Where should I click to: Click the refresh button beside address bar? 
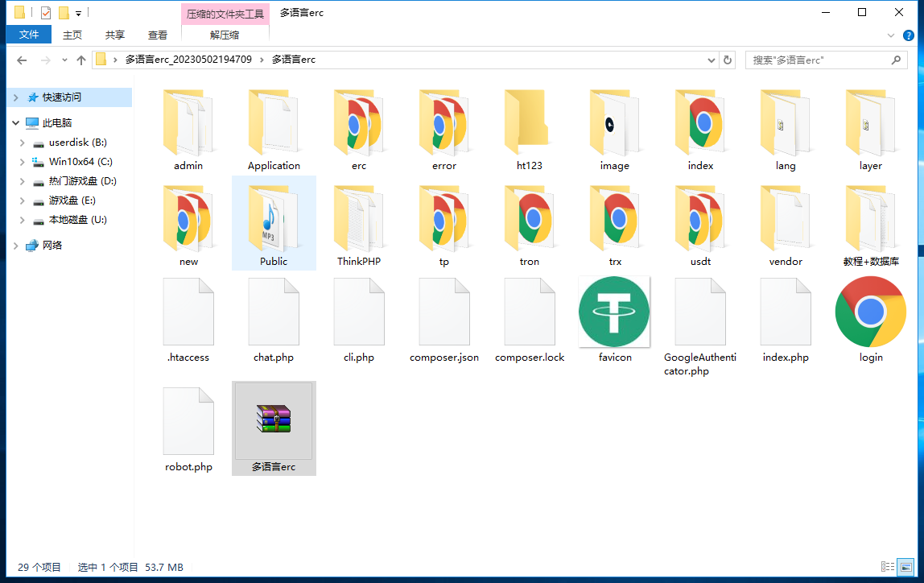point(728,60)
